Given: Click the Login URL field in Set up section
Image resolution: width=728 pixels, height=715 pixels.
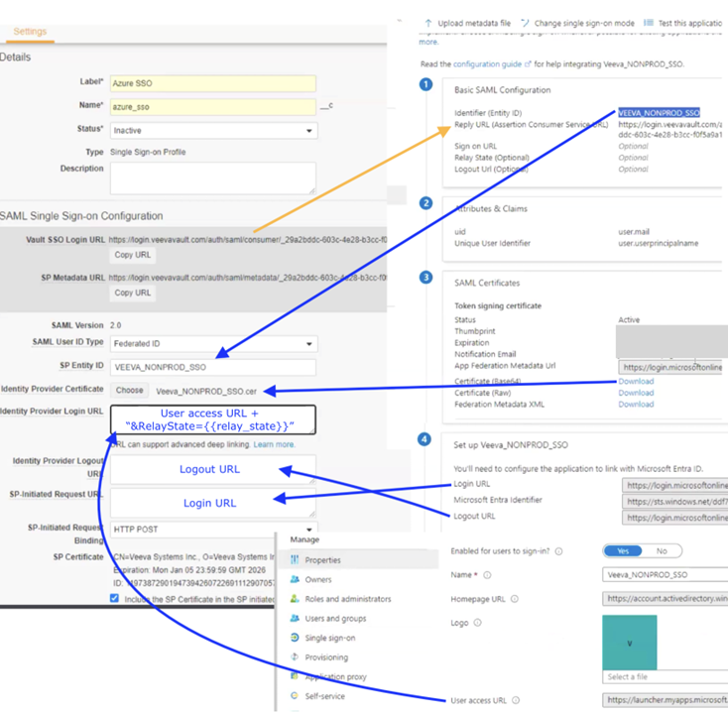Looking at the screenshot, I should tap(674, 486).
